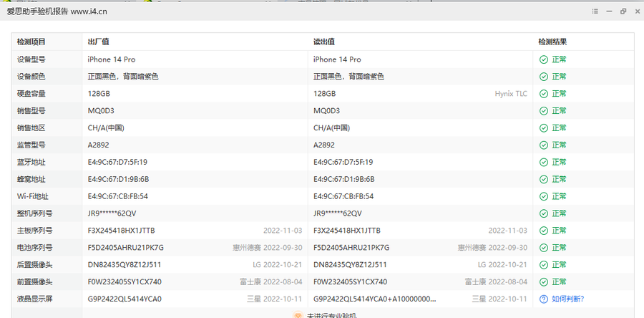Click the 出厂值 column header
Image resolution: width=644 pixels, height=318 pixels.
coord(98,42)
